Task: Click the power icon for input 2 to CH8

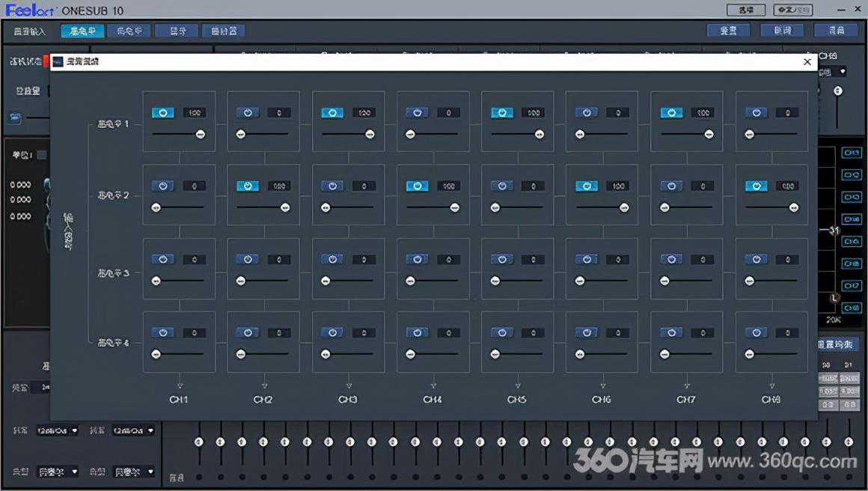Action: [756, 186]
